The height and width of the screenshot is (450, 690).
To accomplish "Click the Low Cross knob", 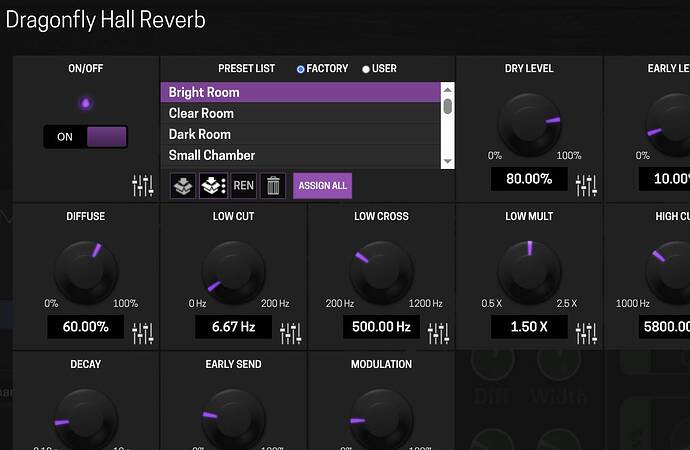I will 382,272.
